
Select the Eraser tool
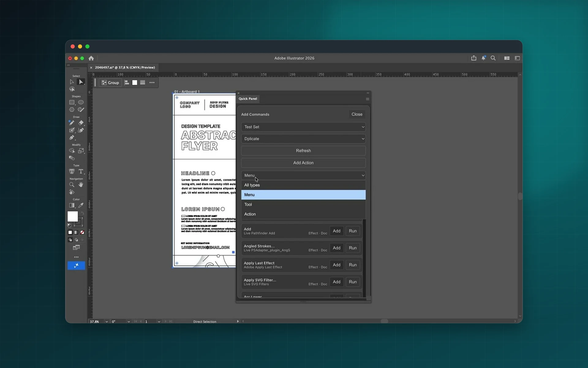[81, 123]
